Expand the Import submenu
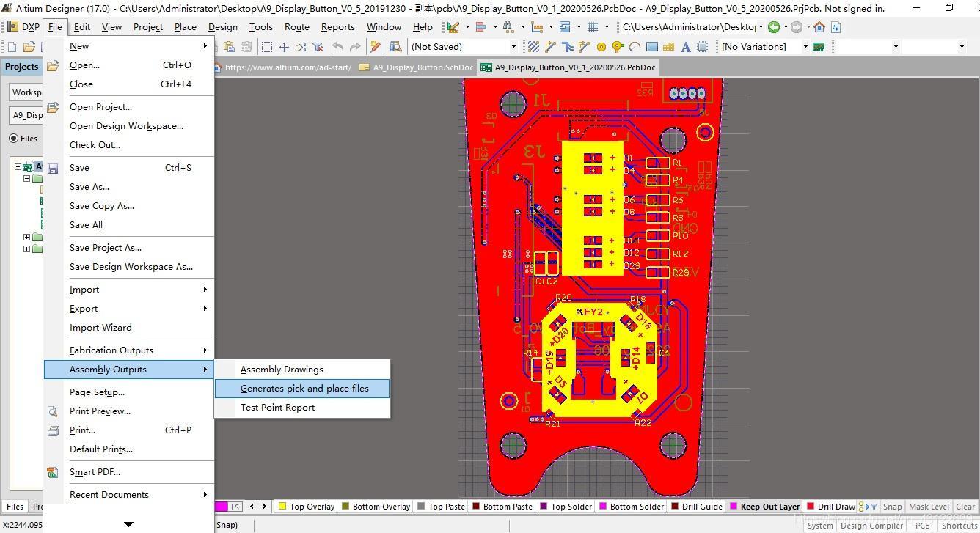This screenshot has width=980, height=533. point(129,290)
